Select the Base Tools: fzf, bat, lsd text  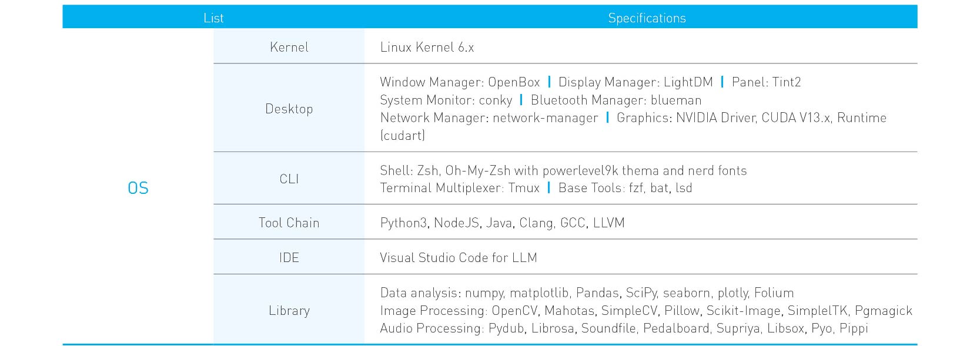coord(625,188)
